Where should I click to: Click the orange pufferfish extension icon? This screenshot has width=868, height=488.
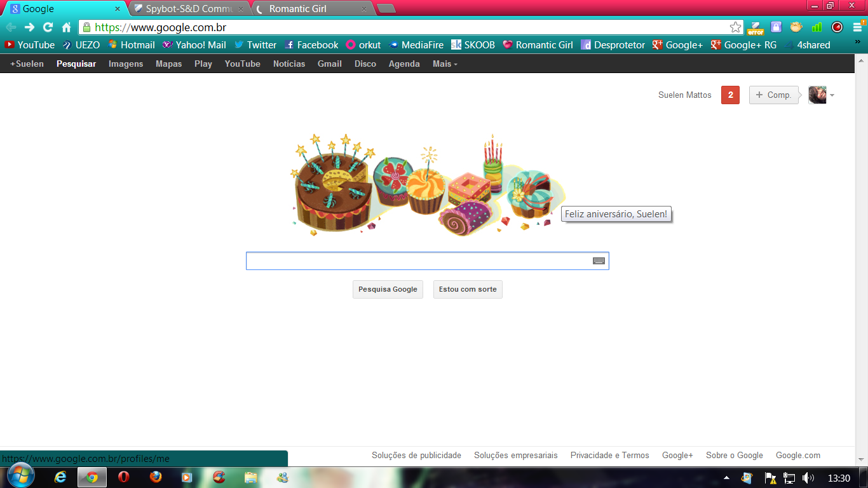[796, 27]
